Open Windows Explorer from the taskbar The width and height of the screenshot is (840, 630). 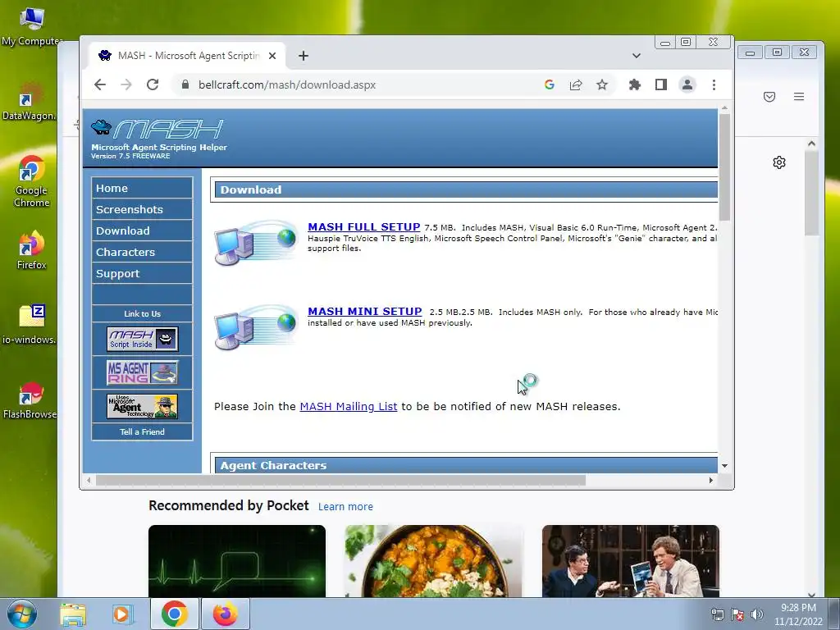tap(73, 614)
